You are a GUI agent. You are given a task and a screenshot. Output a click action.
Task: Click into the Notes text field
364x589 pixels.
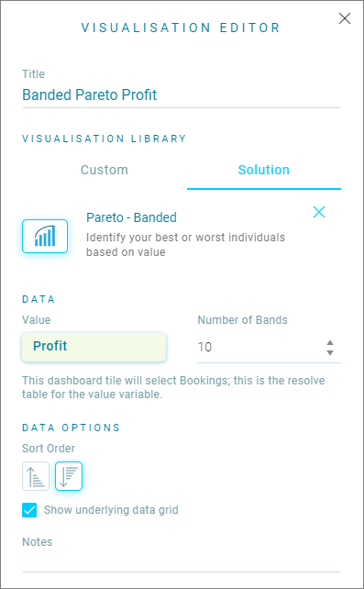tap(182, 562)
